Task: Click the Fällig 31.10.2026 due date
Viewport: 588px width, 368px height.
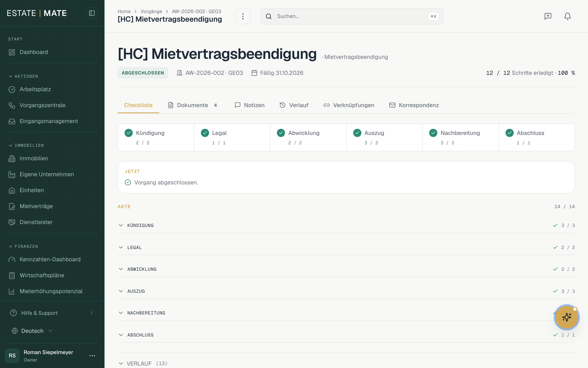Action: coord(282,73)
